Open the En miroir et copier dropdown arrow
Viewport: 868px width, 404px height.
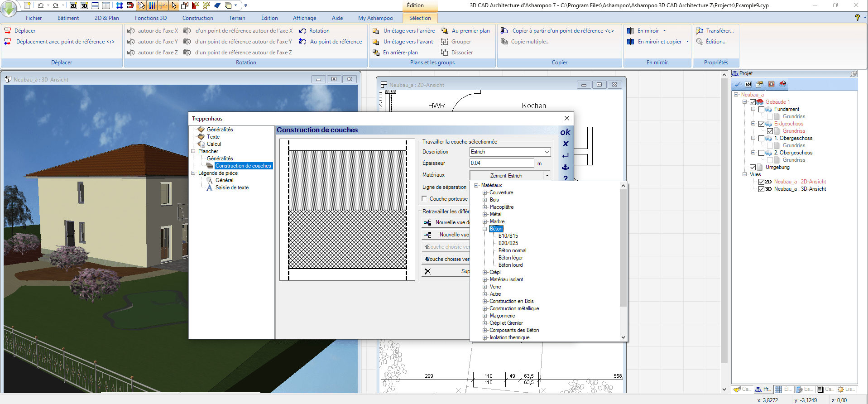[687, 42]
